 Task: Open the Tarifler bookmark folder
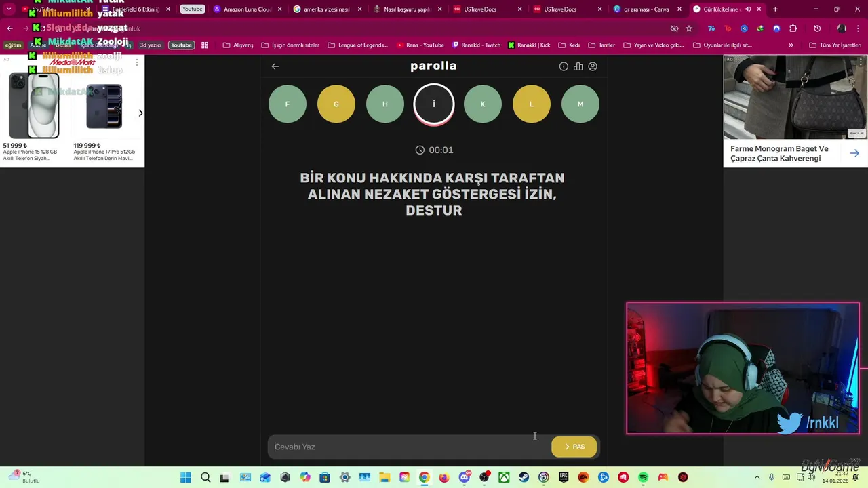coord(601,45)
